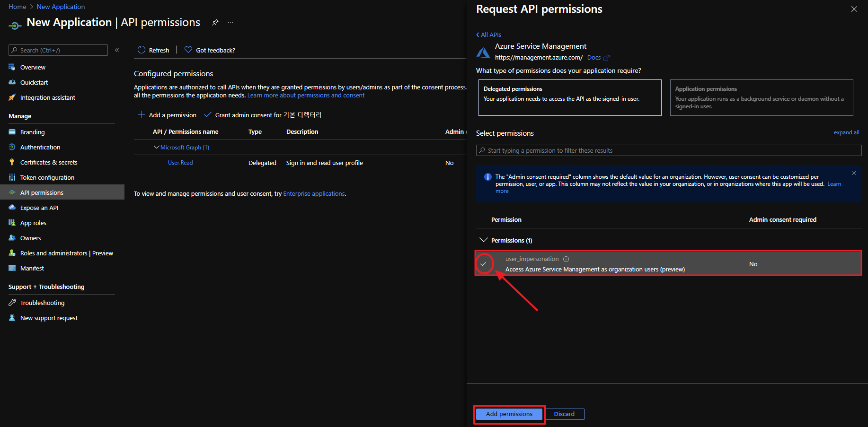The height and width of the screenshot is (427, 868).
Task: Open the ellipsis more options menu
Action: (230, 22)
